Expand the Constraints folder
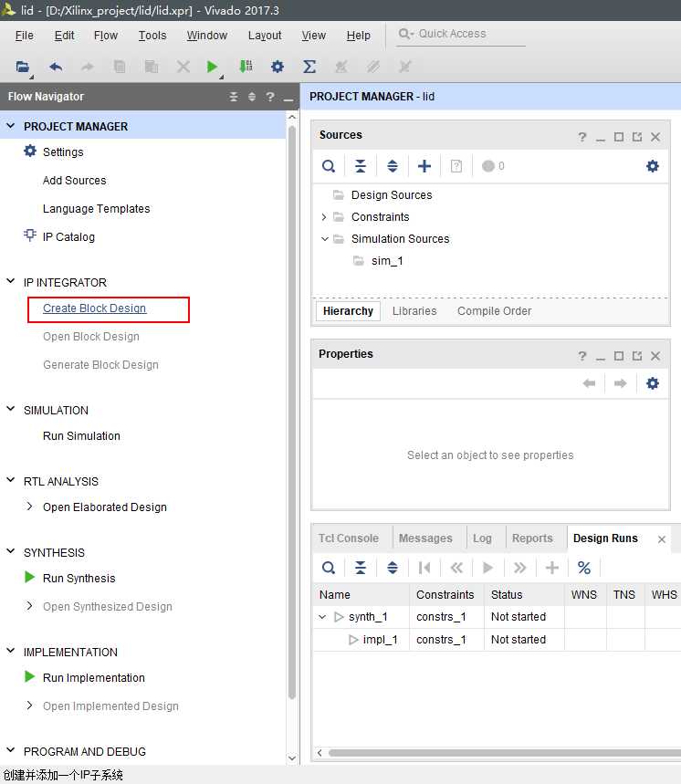This screenshot has height=784, width=681. coord(323,217)
